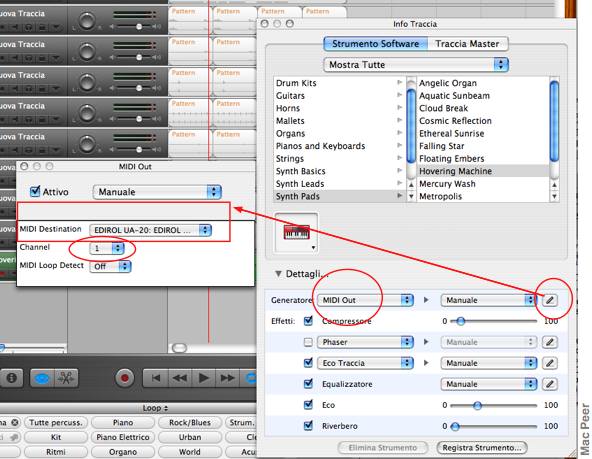Image resolution: width=592 pixels, height=459 pixels.
Task: Switch to the Traccia Master tab
Action: tap(467, 44)
